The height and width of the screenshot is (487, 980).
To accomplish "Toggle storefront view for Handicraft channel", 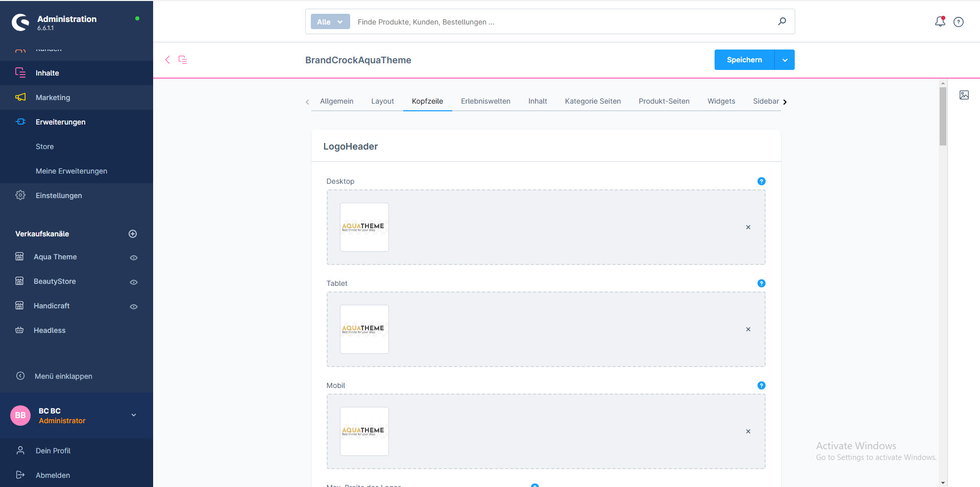I will coord(134,307).
